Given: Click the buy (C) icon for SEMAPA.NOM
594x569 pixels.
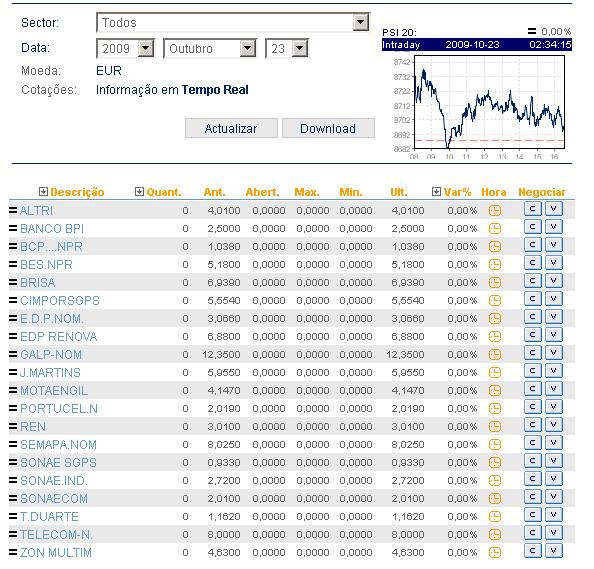Looking at the screenshot, I should click(x=532, y=443).
